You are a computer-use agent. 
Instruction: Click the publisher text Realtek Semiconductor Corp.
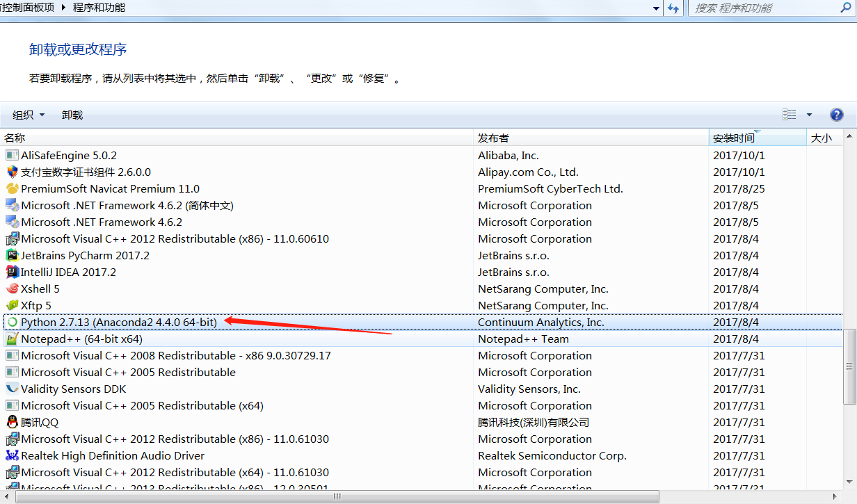[552, 456]
